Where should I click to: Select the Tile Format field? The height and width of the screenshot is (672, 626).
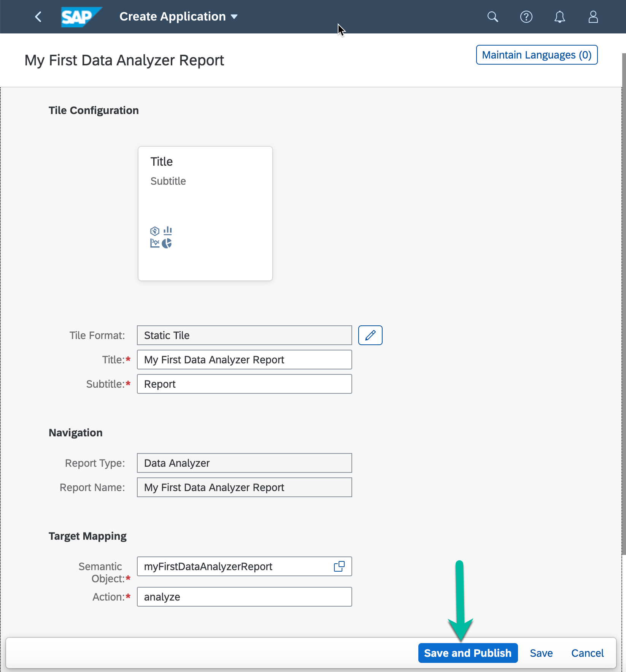pos(244,335)
